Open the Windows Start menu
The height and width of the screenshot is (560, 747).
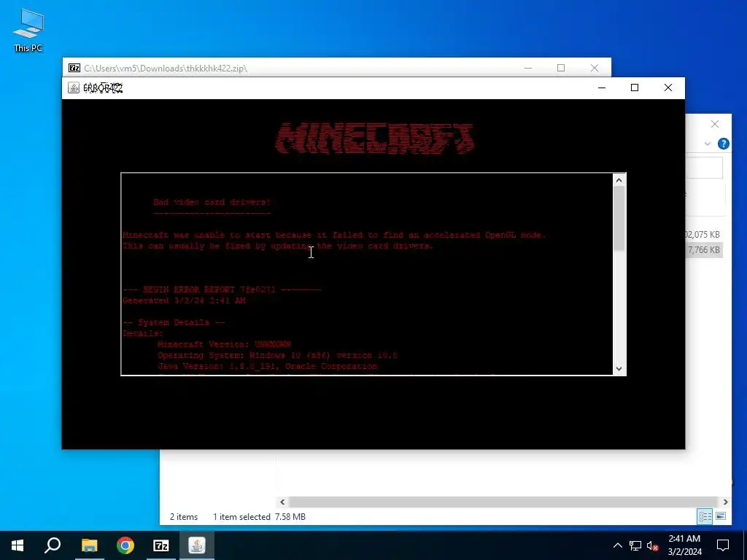[x=18, y=545]
